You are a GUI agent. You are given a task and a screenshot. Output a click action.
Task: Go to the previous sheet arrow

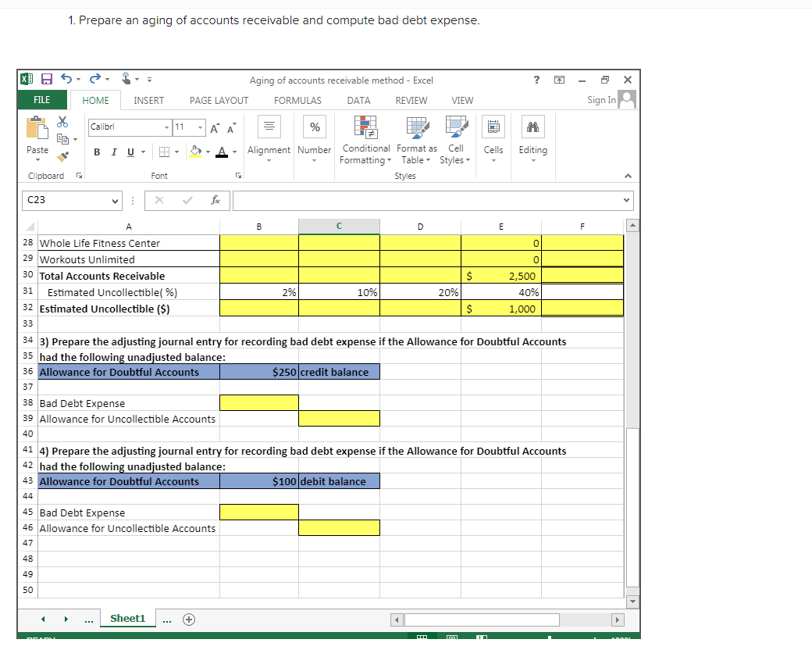tap(44, 619)
